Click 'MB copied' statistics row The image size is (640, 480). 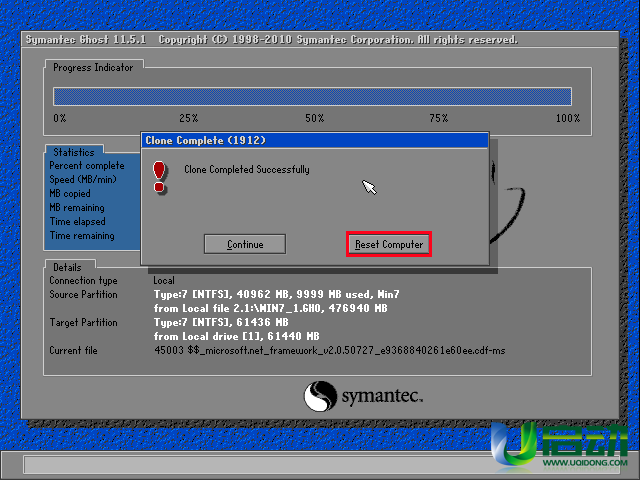[70, 193]
